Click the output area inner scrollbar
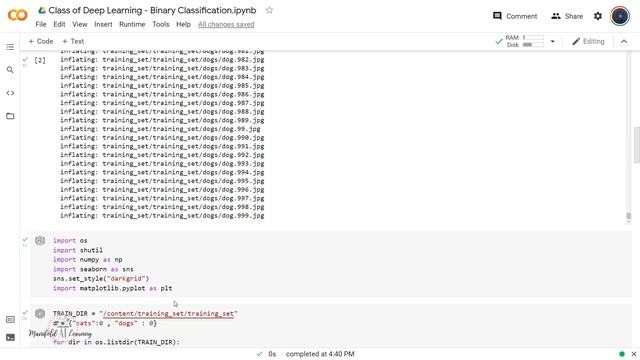 coord(629,216)
